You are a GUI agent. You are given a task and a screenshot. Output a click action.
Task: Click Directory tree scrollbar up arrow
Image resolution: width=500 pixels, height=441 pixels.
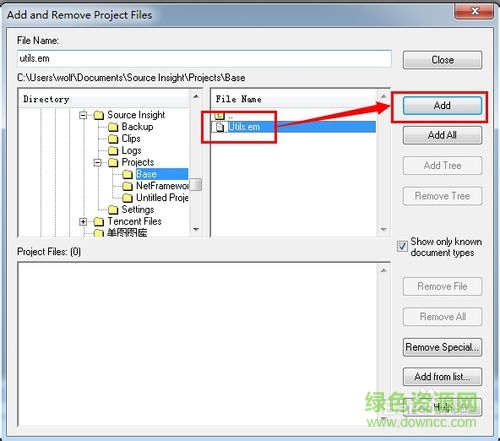(x=196, y=97)
